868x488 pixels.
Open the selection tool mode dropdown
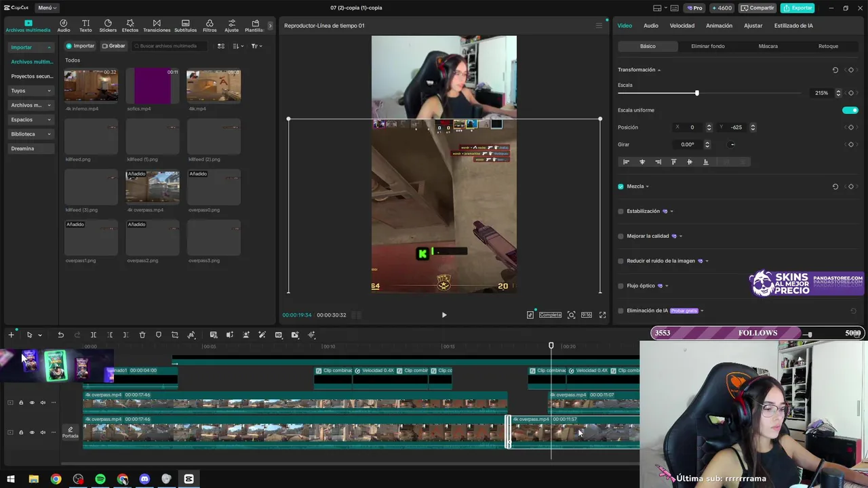(x=40, y=335)
